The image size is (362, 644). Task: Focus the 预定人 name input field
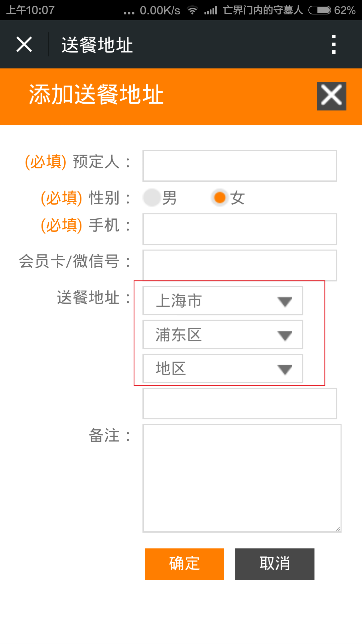240,166
